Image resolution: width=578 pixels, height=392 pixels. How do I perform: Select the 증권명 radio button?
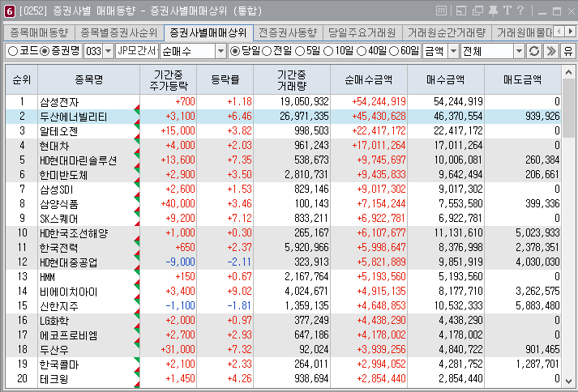(45, 51)
